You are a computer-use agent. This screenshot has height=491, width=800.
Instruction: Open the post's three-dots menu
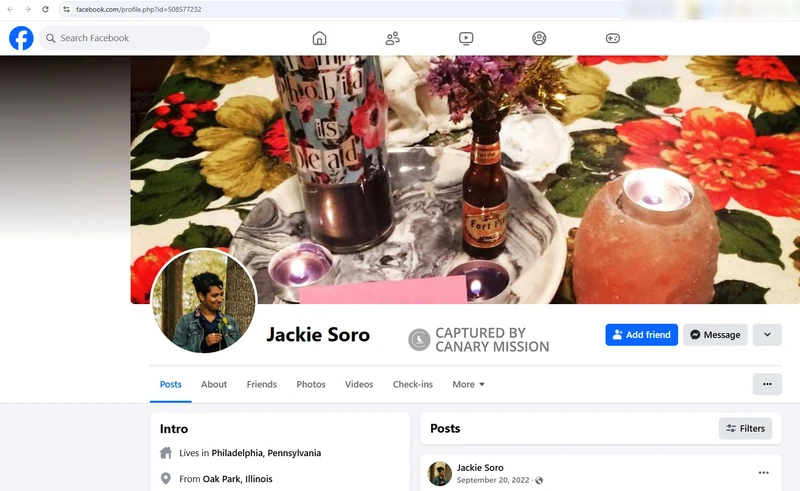pos(764,473)
